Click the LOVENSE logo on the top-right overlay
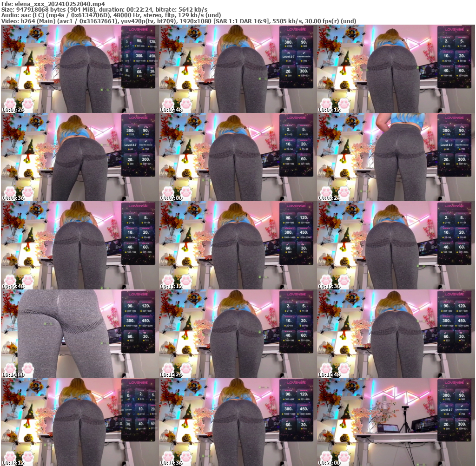This screenshot has width=476, height=466. pos(455,29)
